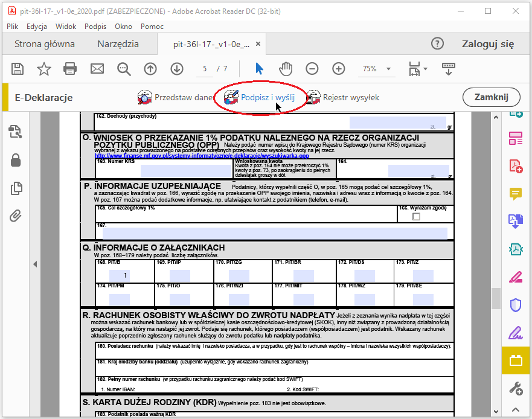Click the current page number field
This screenshot has height=419, width=532.
(x=205, y=69)
